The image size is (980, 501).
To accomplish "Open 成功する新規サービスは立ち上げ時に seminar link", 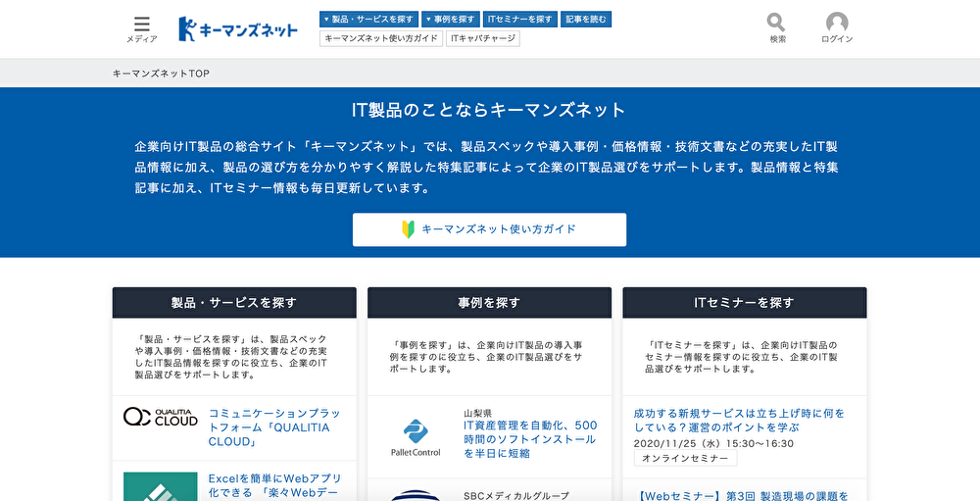I will coord(739,421).
